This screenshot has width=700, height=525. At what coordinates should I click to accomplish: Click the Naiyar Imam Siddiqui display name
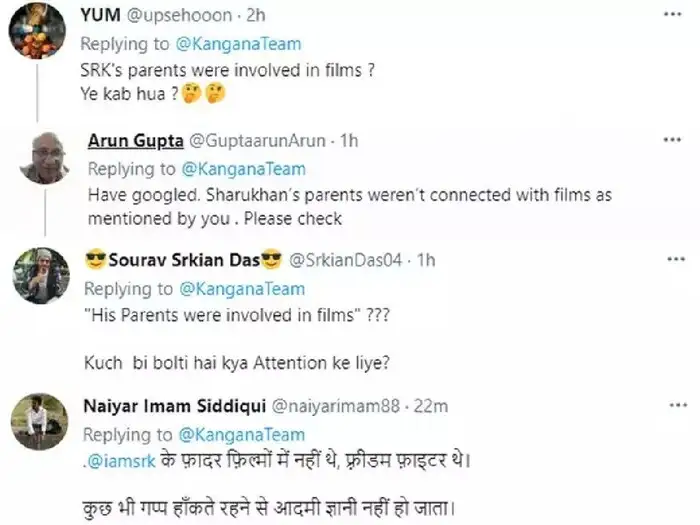click(172, 405)
